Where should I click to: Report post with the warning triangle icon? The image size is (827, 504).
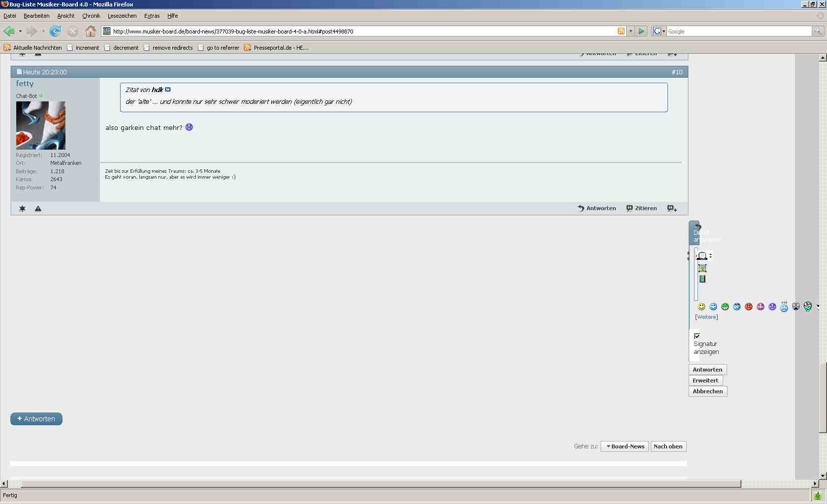[x=38, y=209]
